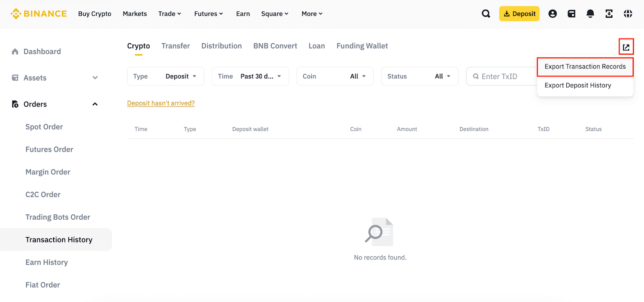Switch to the Transfer tab
The image size is (644, 302).
[x=175, y=46]
